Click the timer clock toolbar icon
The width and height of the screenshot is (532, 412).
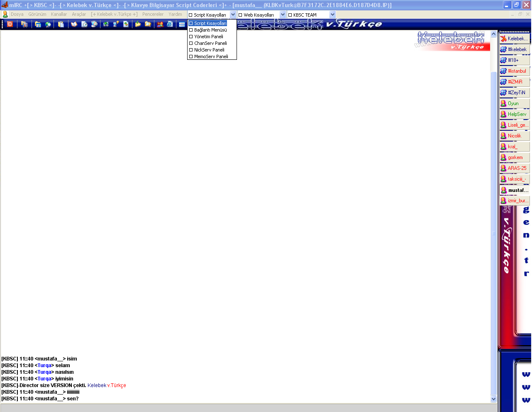click(84, 24)
